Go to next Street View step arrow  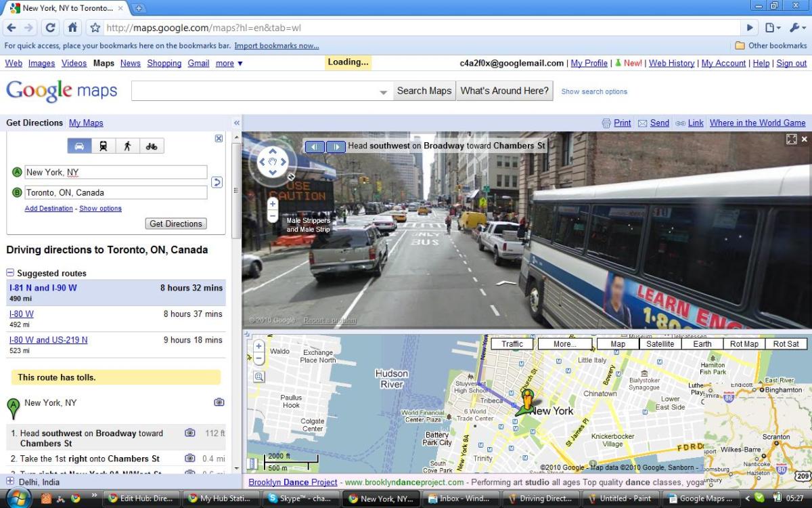(336, 146)
